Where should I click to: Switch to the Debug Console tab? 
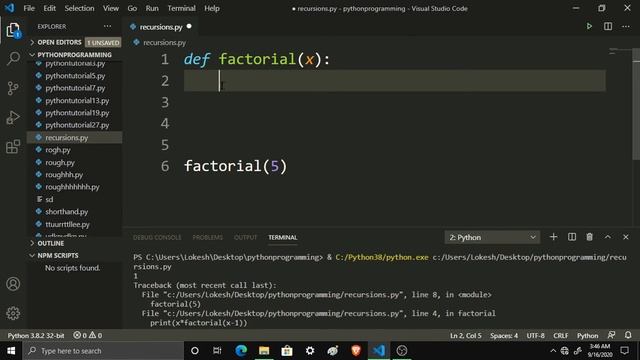(157, 238)
